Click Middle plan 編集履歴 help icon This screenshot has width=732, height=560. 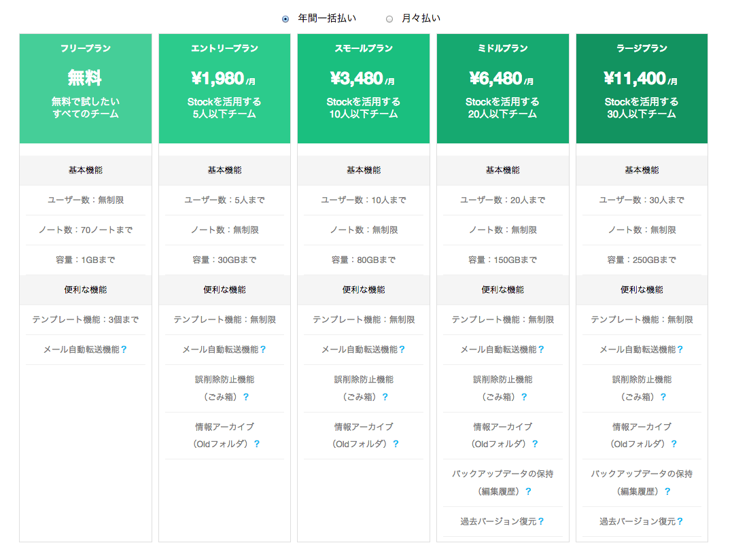coord(528,491)
